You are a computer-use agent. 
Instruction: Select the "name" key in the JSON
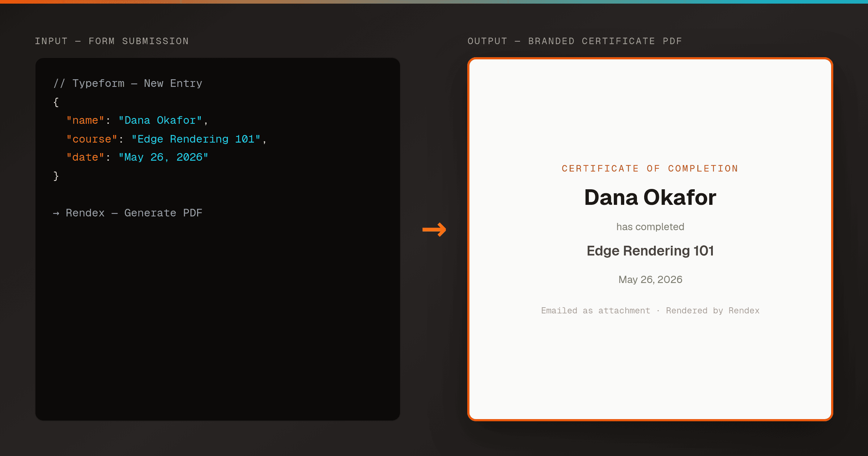85,121
